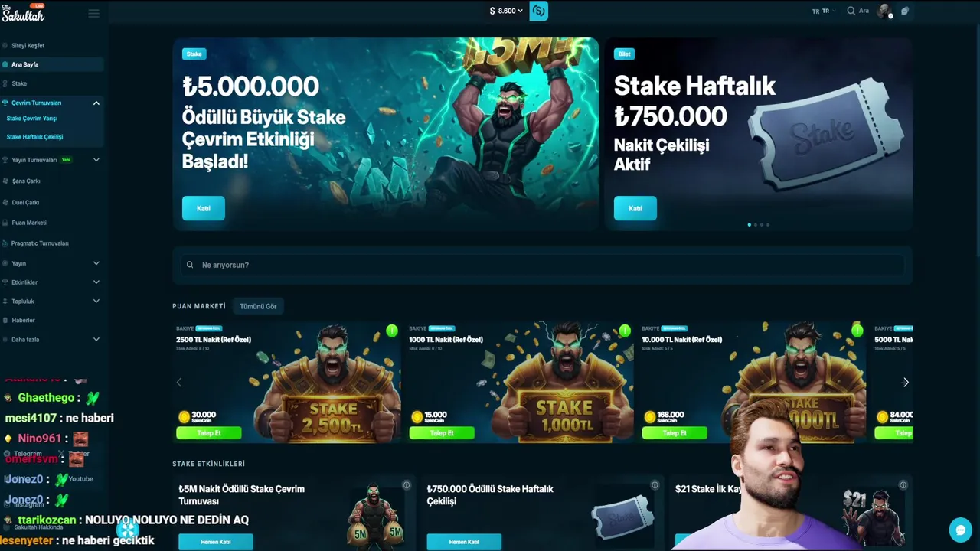This screenshot has height=551, width=980.
Task: Toggle the sidebar hamburger menu icon
Action: (x=94, y=13)
